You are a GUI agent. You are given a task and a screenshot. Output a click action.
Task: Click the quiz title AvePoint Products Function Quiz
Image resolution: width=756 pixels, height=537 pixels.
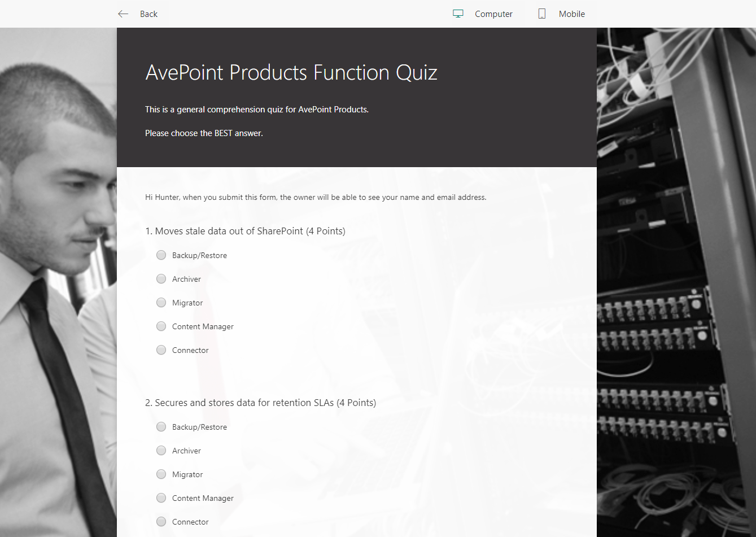click(291, 72)
